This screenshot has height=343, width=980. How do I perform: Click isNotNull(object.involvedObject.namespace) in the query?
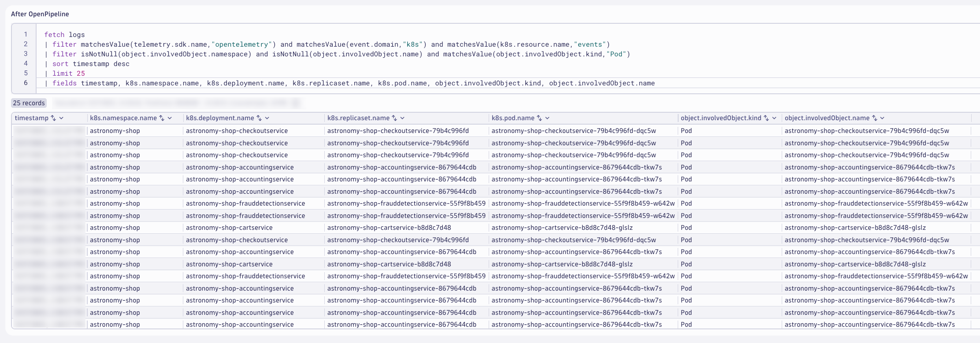[x=166, y=54]
